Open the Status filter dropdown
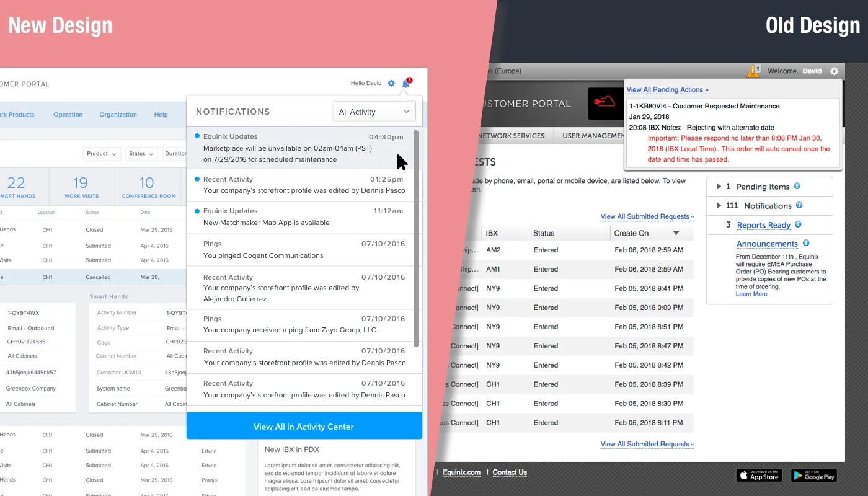The width and height of the screenshot is (868, 496). pyautogui.click(x=141, y=154)
